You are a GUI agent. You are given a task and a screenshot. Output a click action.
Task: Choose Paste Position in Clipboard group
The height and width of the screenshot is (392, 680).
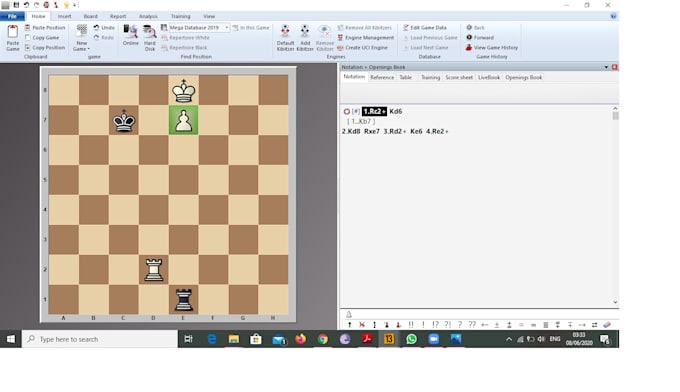point(45,27)
